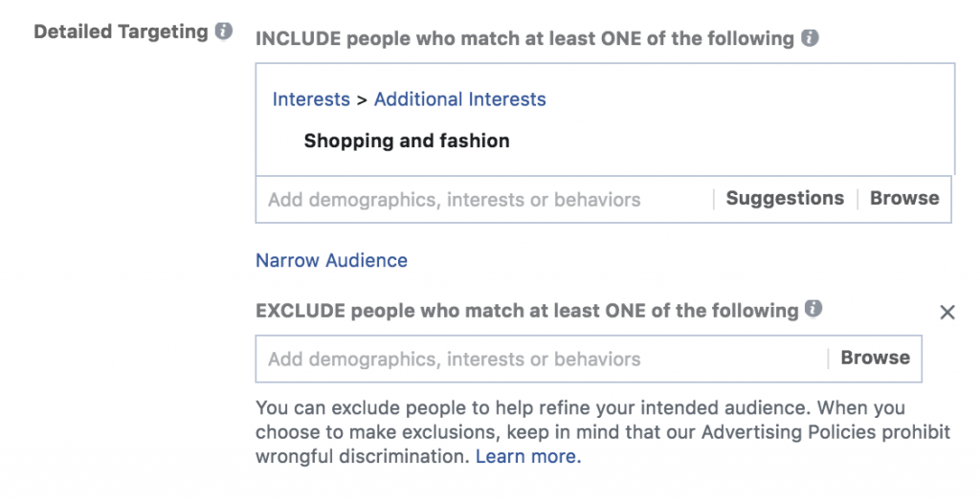980x501 pixels.
Task: Browse options for the INCLUDE field
Action: (x=904, y=199)
